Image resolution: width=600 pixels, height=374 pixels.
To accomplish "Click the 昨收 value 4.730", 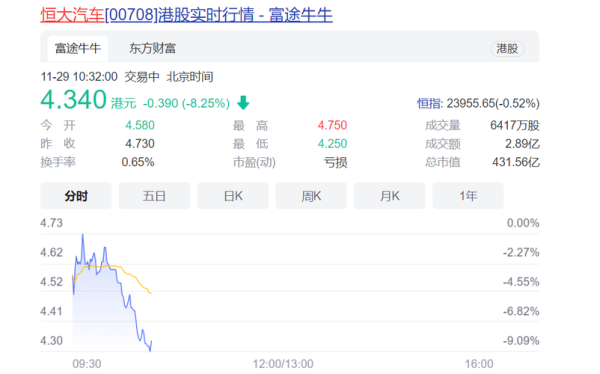I will tap(140, 144).
